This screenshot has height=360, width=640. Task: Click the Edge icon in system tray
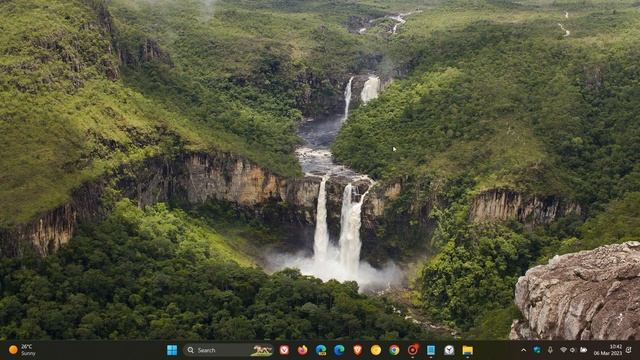[x=537, y=350]
